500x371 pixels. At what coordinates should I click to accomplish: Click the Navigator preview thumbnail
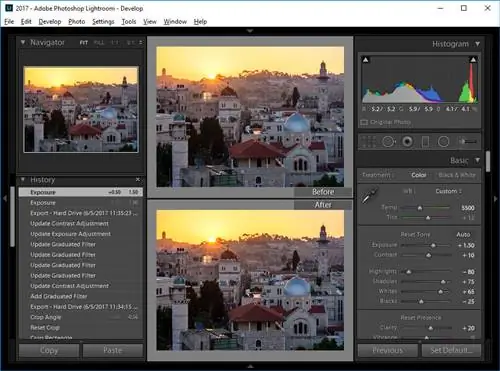point(81,109)
